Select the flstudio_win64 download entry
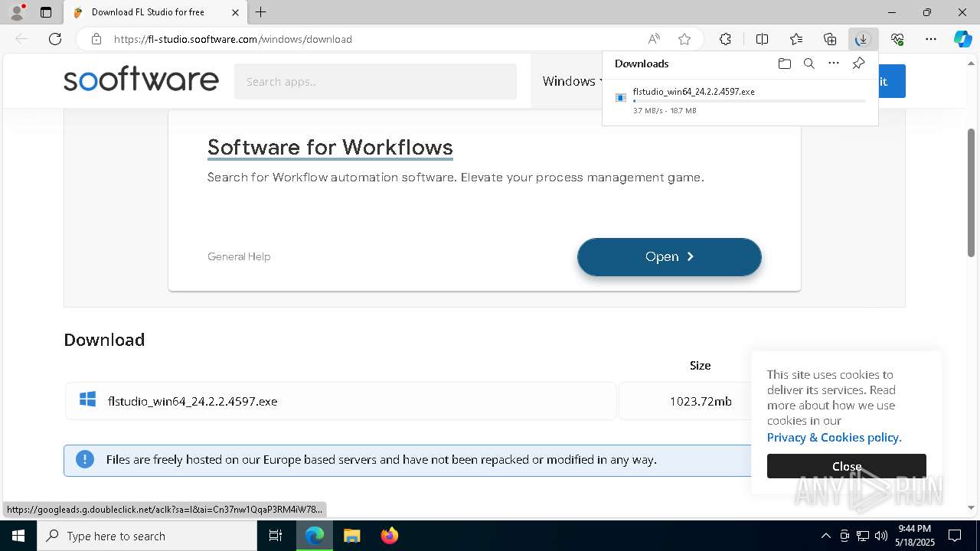The width and height of the screenshot is (980, 551). coord(740,100)
